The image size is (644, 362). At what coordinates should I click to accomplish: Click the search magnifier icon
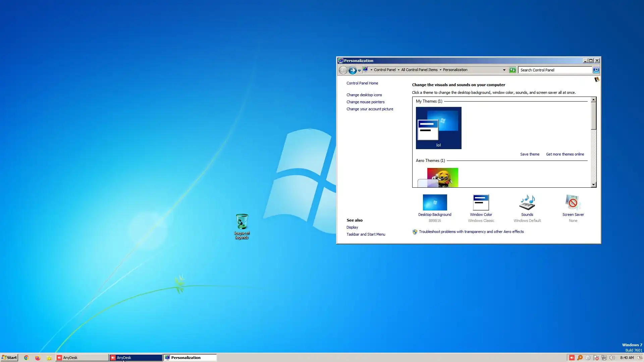point(596,70)
